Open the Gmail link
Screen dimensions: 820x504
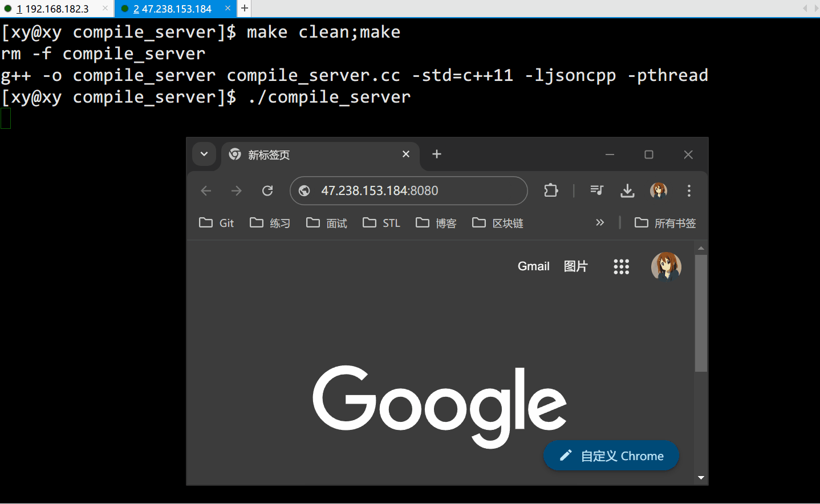coord(533,266)
